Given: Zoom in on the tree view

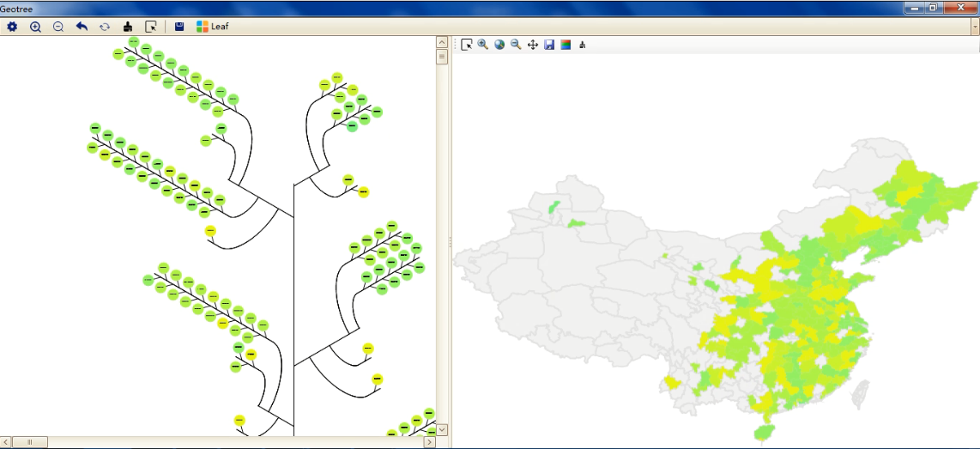Looking at the screenshot, I should tap(35, 27).
